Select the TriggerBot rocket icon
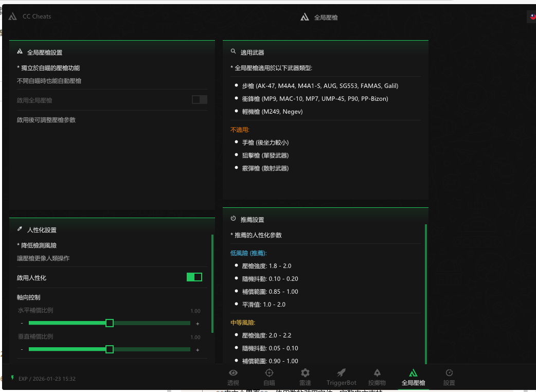The image size is (536, 392). click(341, 373)
